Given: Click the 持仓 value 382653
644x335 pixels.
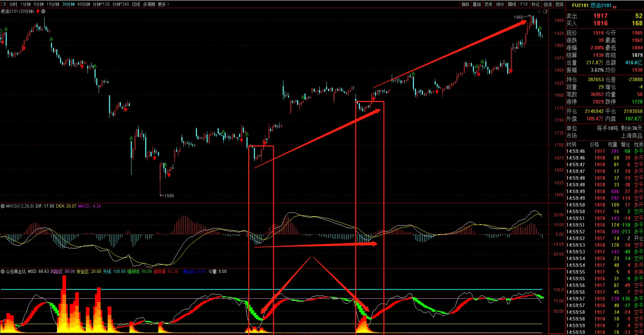Looking at the screenshot, I should (x=596, y=79).
